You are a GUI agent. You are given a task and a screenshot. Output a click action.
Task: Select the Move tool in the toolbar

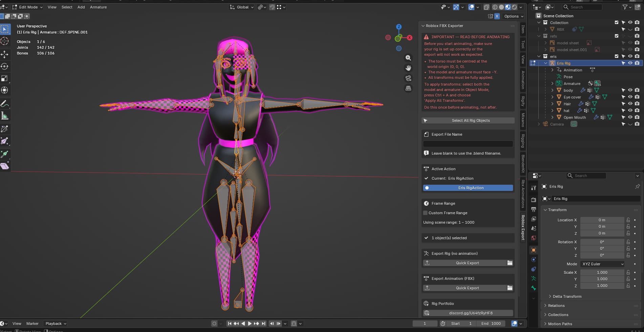pos(5,54)
